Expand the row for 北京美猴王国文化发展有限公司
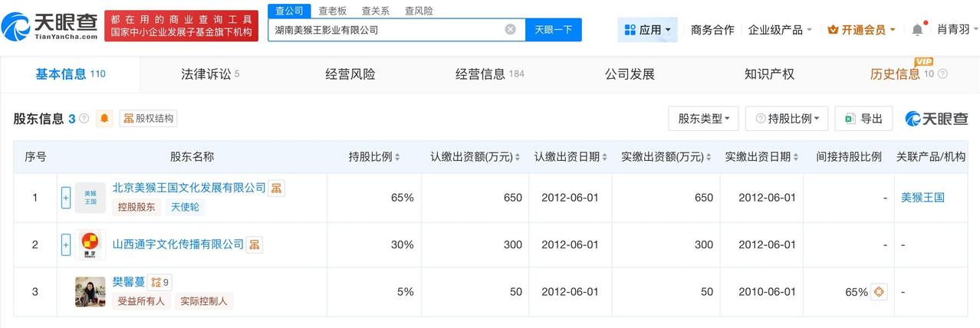Image resolution: width=980 pixels, height=328 pixels. pos(66,198)
